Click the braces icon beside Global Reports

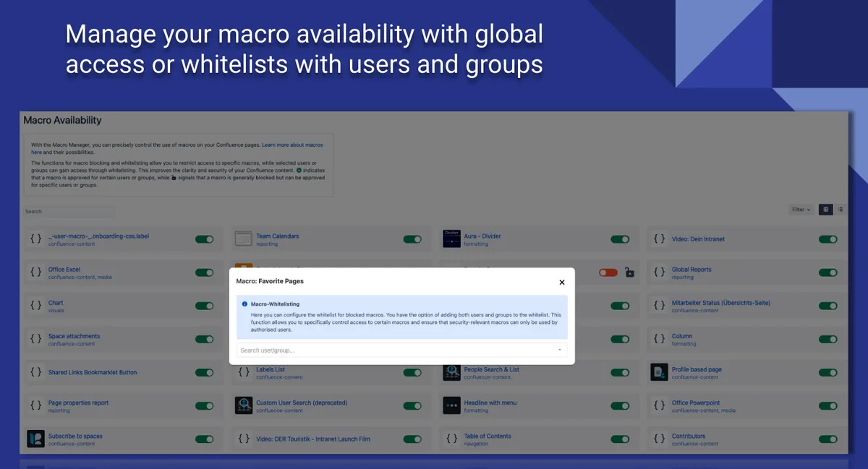(x=660, y=272)
